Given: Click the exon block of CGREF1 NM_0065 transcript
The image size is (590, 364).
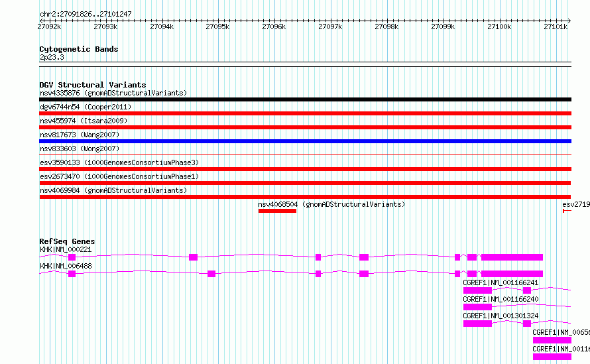Looking at the screenshot, I should pos(552,340).
